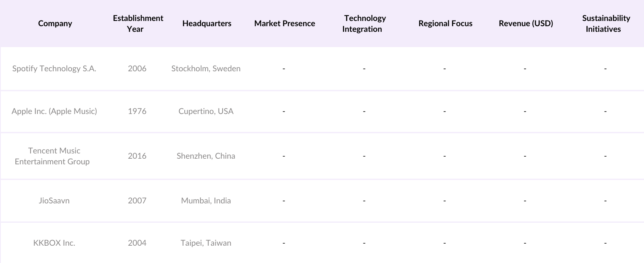Viewport: 644px width, 263px height.
Task: Select the KKBOX Inc. cell
Action: [54, 243]
